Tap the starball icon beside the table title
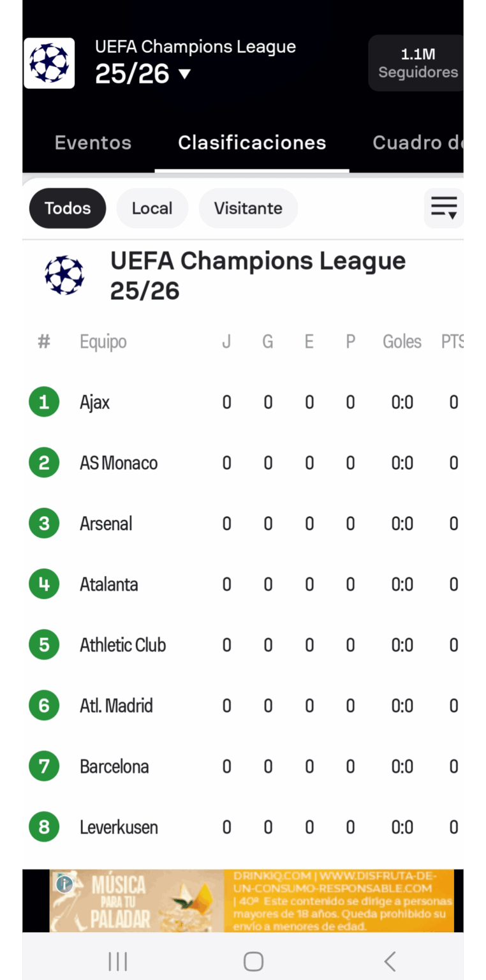This screenshot has height=980, width=486. (x=64, y=276)
